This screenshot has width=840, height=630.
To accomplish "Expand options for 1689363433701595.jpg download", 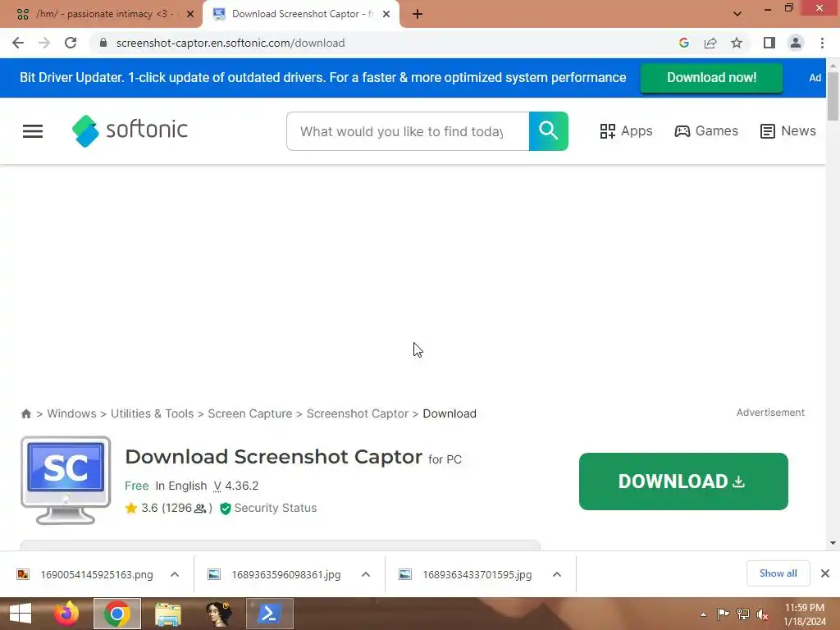I will [x=557, y=574].
